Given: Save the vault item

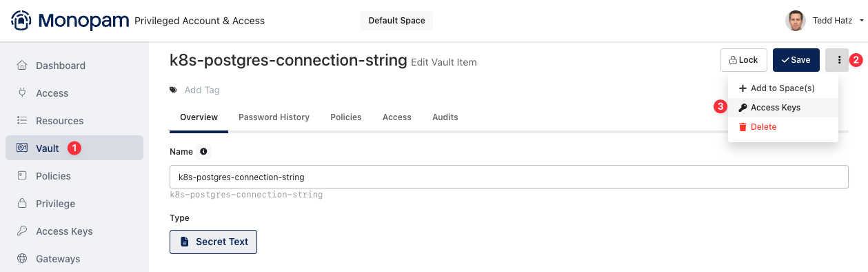Looking at the screenshot, I should click(796, 60).
